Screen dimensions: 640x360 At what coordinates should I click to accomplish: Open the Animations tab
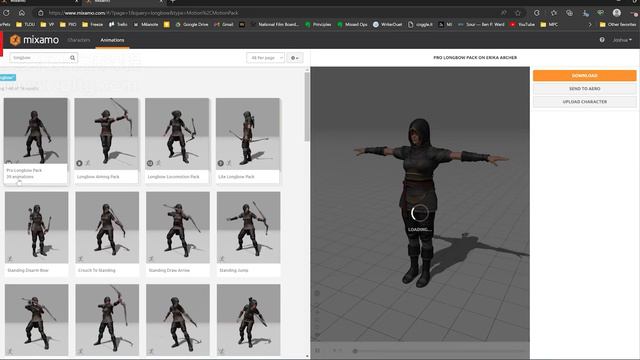pos(112,40)
